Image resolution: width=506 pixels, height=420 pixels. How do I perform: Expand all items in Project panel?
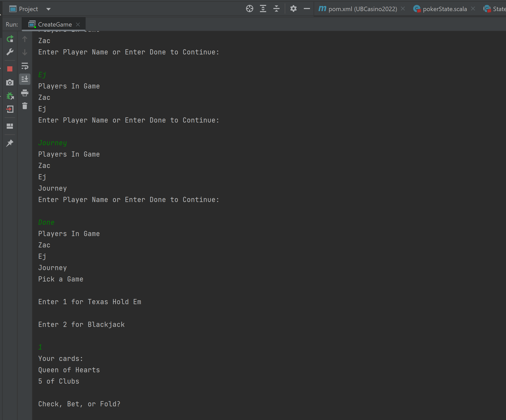263,9
